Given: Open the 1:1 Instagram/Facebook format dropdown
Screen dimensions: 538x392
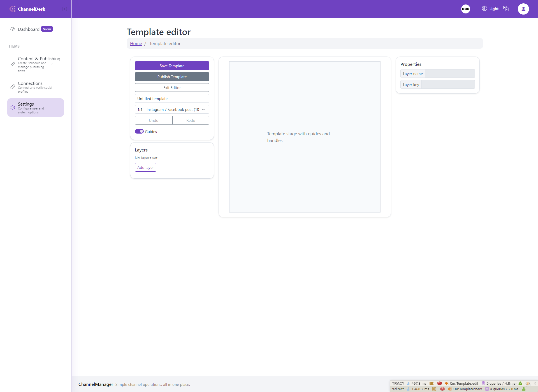Looking at the screenshot, I should 172,109.
